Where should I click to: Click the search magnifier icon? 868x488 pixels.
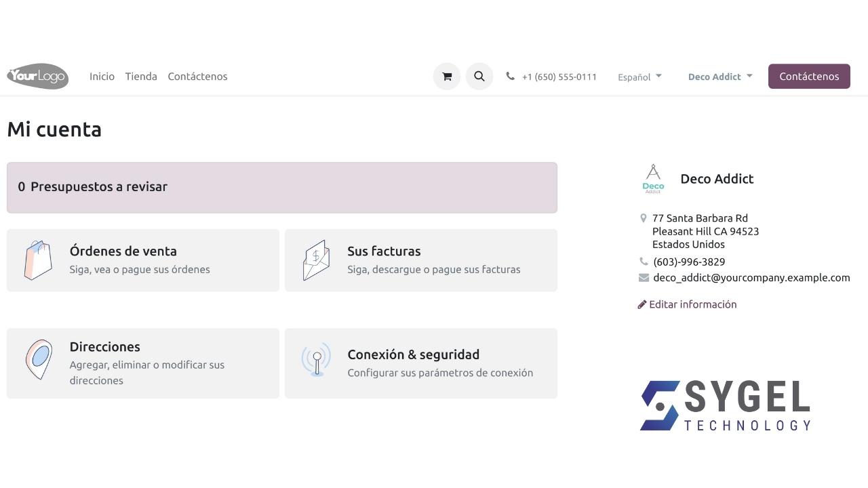click(x=479, y=77)
